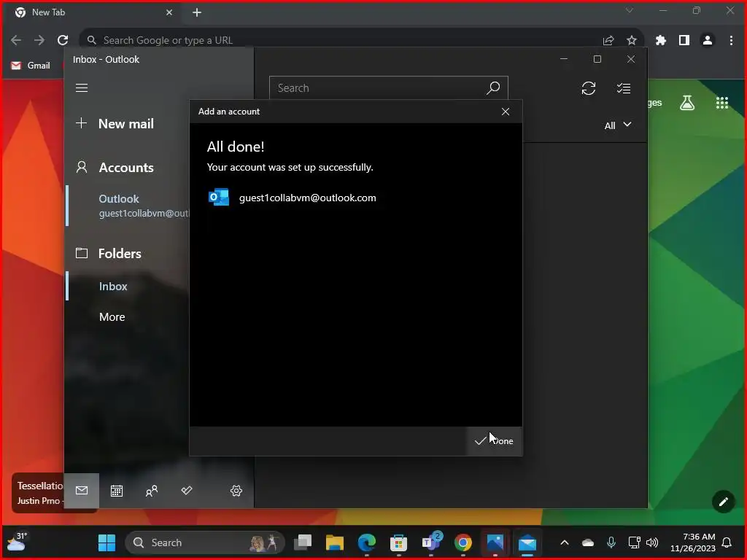Open the hamburger navigation menu in Mail
Screen dimensions: 747x560
click(x=82, y=88)
